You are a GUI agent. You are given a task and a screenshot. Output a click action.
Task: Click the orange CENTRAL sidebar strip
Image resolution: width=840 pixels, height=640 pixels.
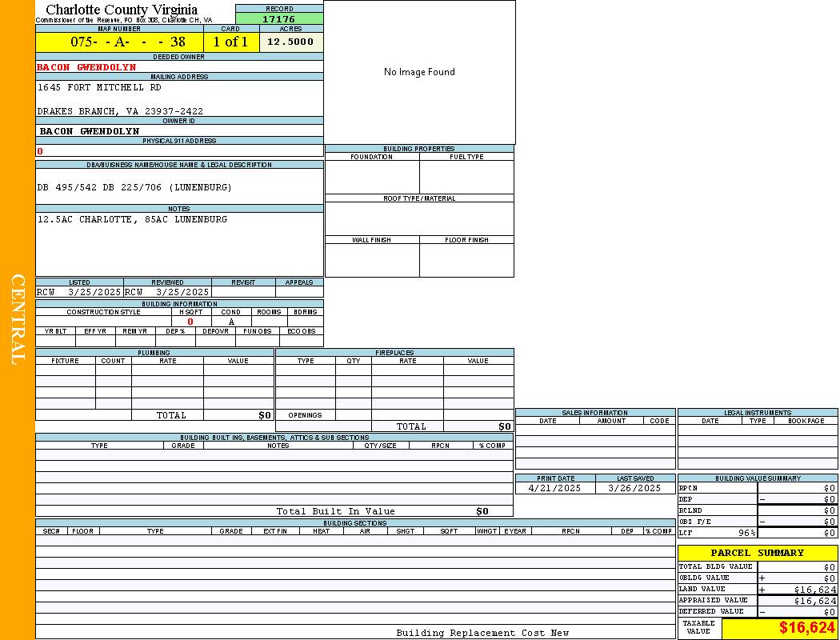click(x=17, y=320)
